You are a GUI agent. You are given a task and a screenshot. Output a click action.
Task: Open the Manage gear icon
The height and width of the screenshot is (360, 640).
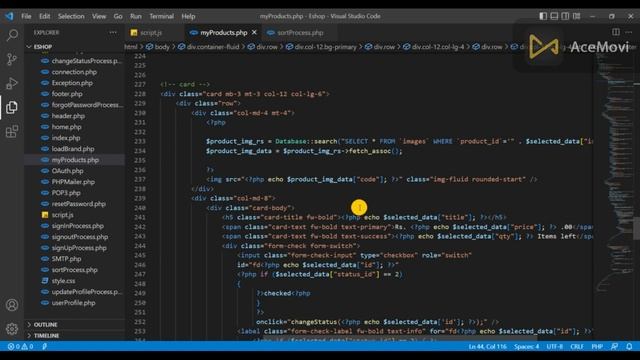pos(12,329)
